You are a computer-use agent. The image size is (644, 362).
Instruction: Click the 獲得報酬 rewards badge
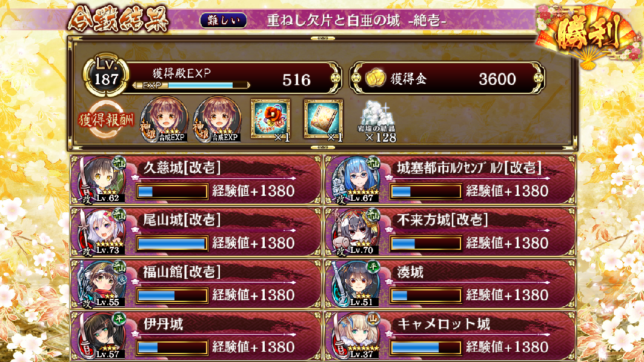coord(107,119)
